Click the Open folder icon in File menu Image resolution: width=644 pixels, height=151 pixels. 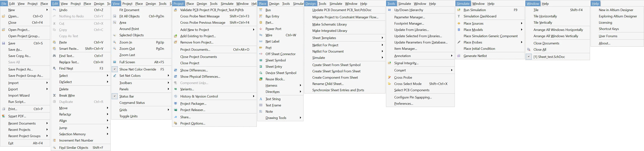tap(4, 16)
